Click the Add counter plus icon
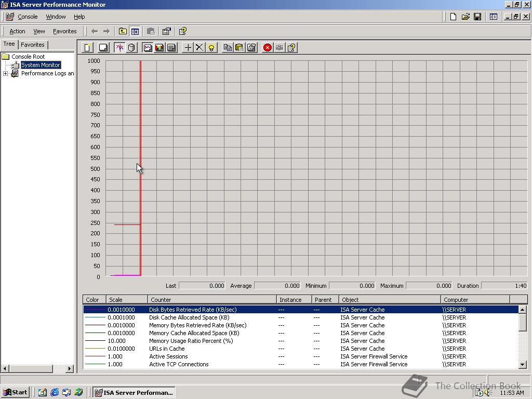Screen dimensions: 532x399 coord(188,47)
